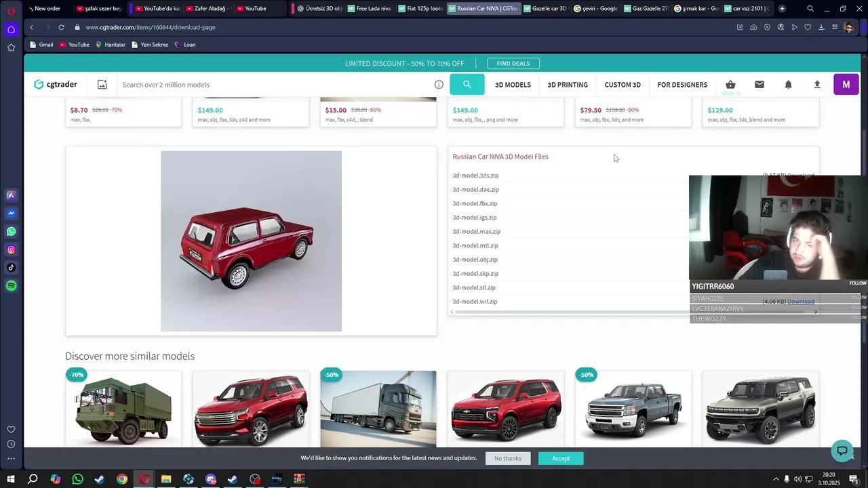Image resolution: width=868 pixels, height=488 pixels.
Task: Open WhatsApp from Windows taskbar
Action: tap(77, 479)
